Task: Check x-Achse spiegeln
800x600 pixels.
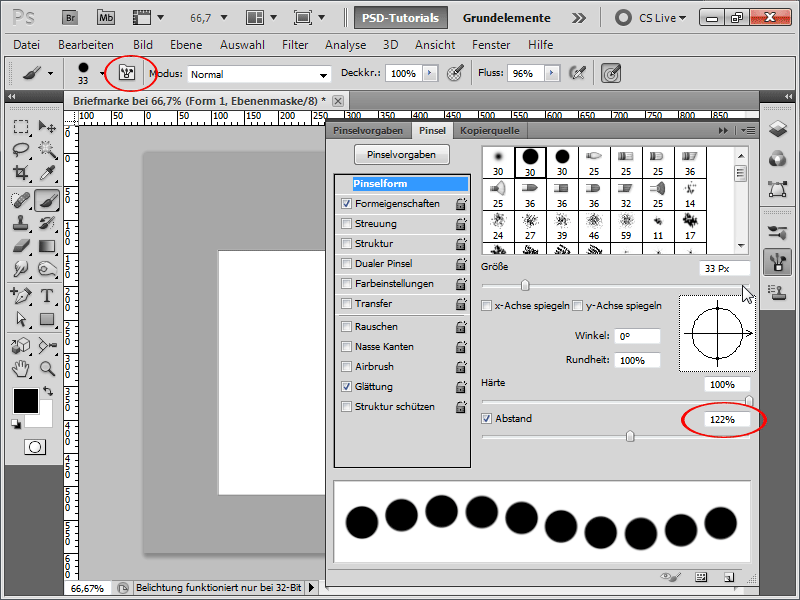Action: point(487,306)
